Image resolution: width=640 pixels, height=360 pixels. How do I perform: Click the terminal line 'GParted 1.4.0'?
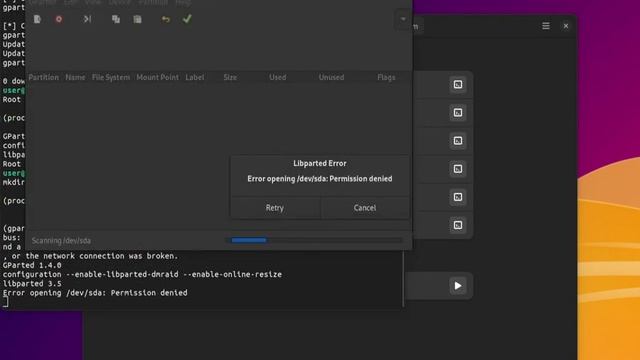tap(32, 265)
